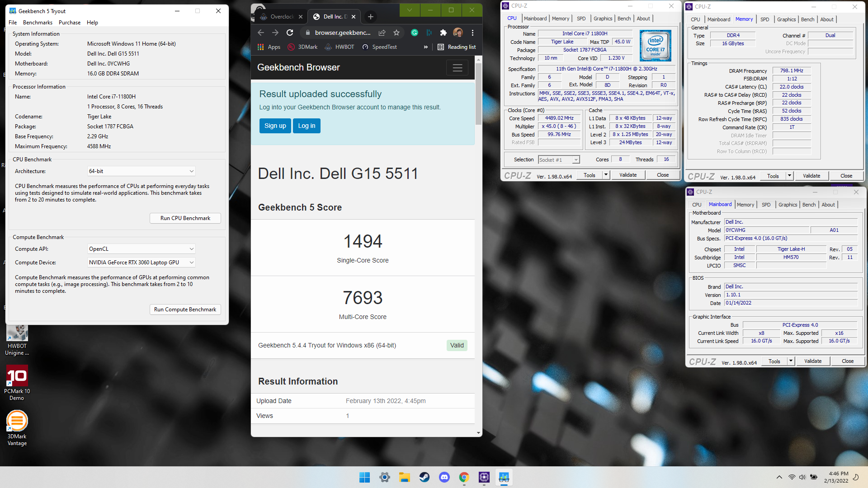Open the SPD tab in CPU-Z Memory window

pyautogui.click(x=764, y=19)
